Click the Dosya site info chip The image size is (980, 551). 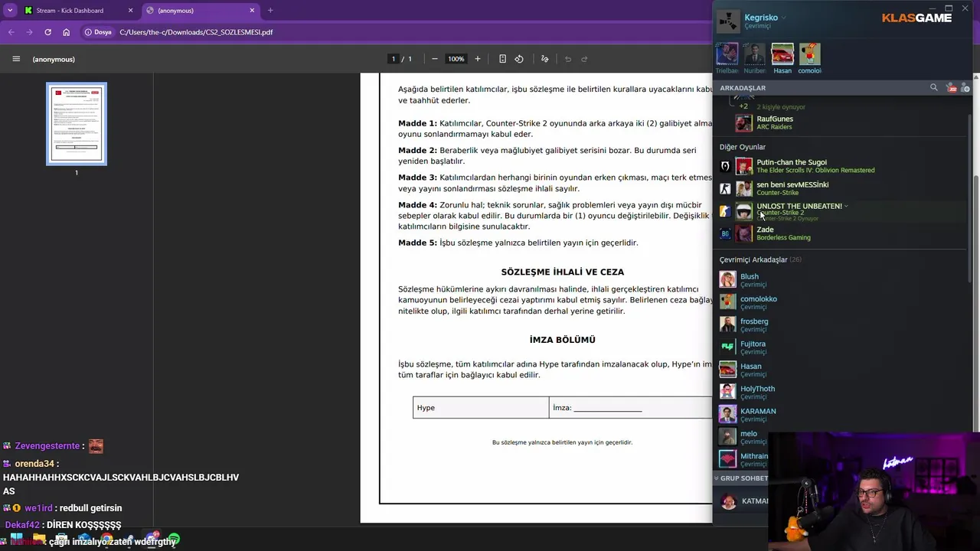(x=98, y=32)
